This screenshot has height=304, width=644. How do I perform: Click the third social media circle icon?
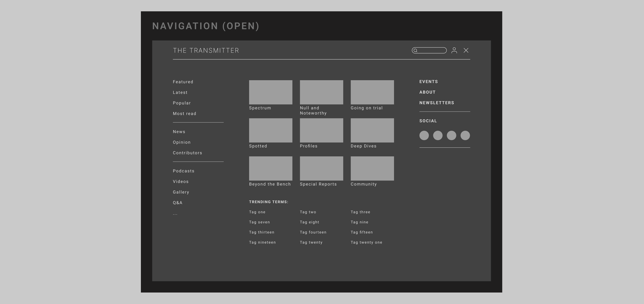pos(451,135)
